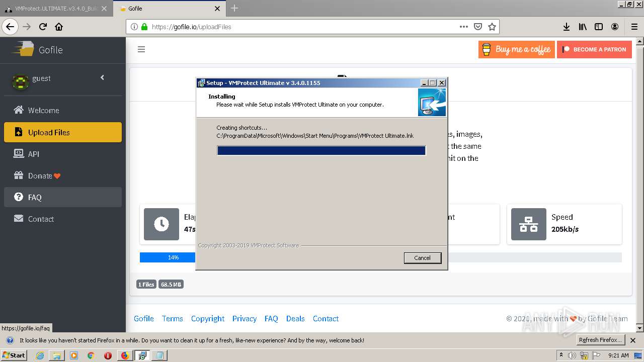Open the Firefox downloads arrow

tap(567, 27)
